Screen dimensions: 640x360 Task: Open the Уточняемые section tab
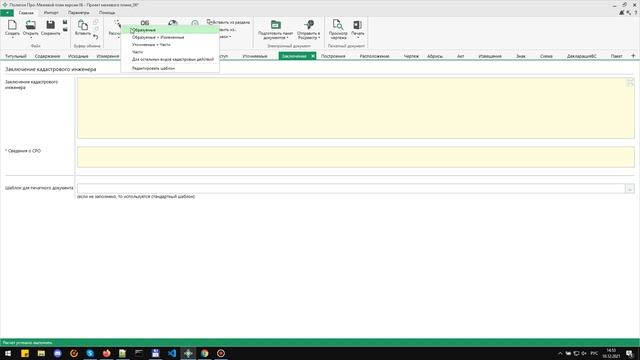point(255,56)
